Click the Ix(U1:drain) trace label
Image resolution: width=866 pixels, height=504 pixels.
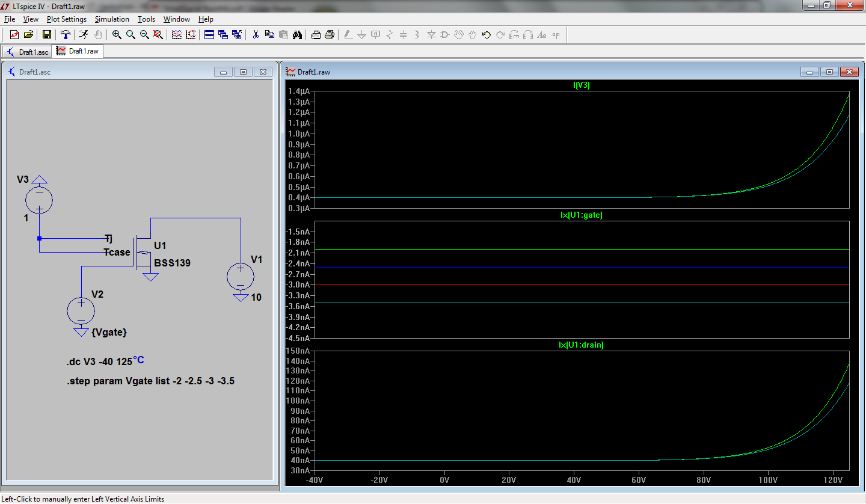point(582,345)
